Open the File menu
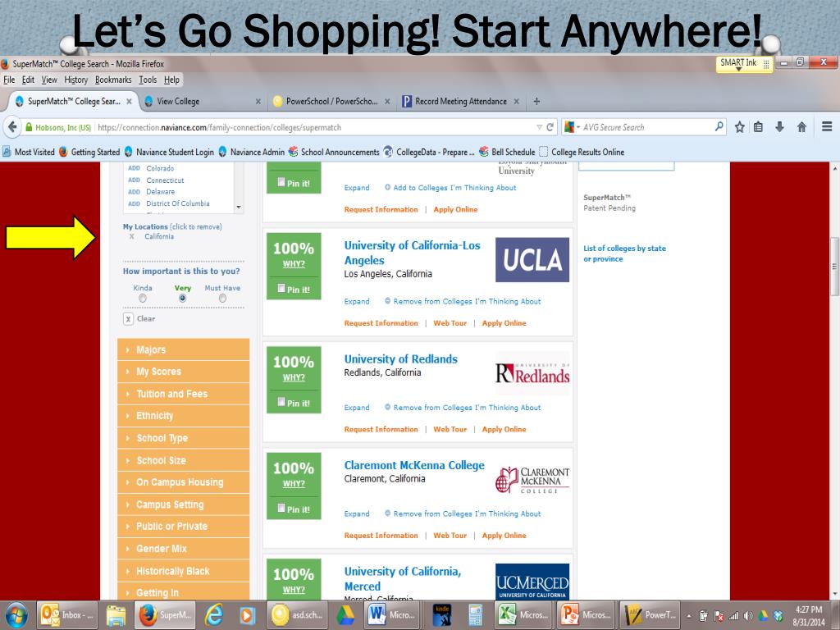The width and height of the screenshot is (840, 630). tap(9, 80)
